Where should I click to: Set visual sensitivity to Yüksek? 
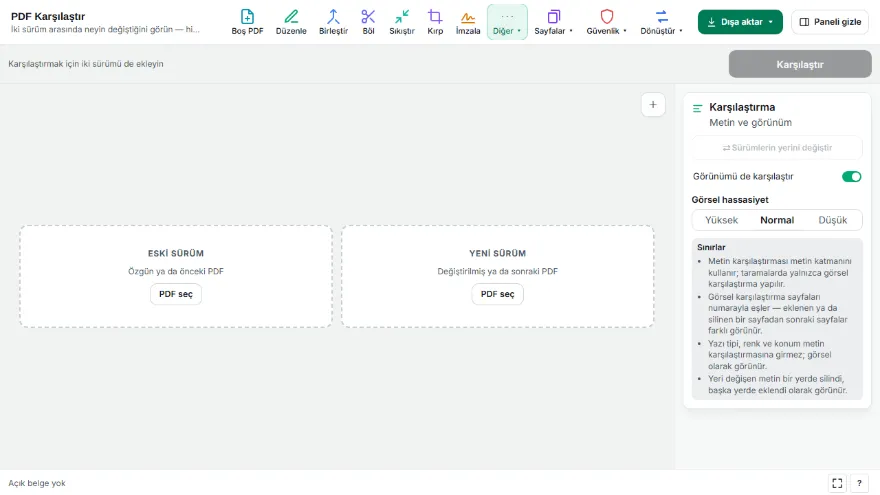click(721, 220)
